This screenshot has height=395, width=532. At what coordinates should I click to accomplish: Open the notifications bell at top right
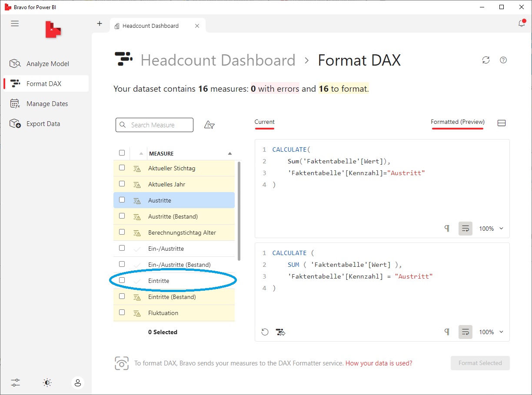pos(521,23)
